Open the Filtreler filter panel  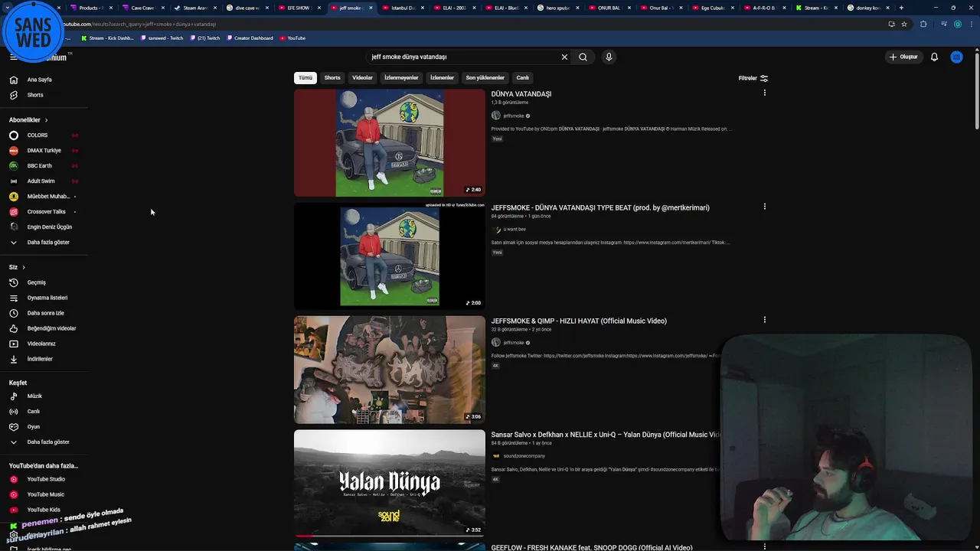pos(753,78)
